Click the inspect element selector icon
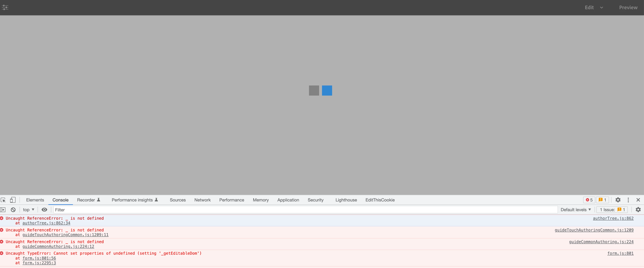644x268 pixels. [x=3, y=200]
